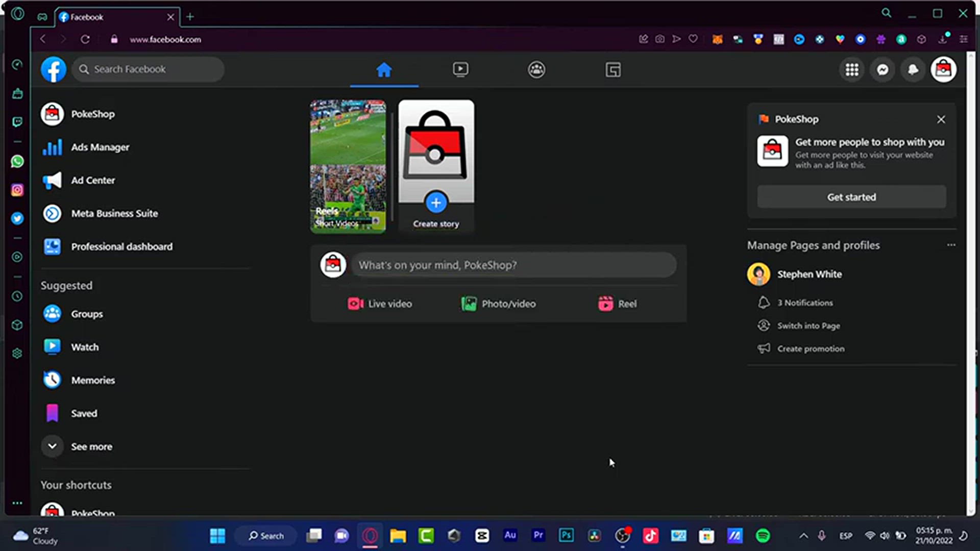Open Messenger chats

coord(883,70)
